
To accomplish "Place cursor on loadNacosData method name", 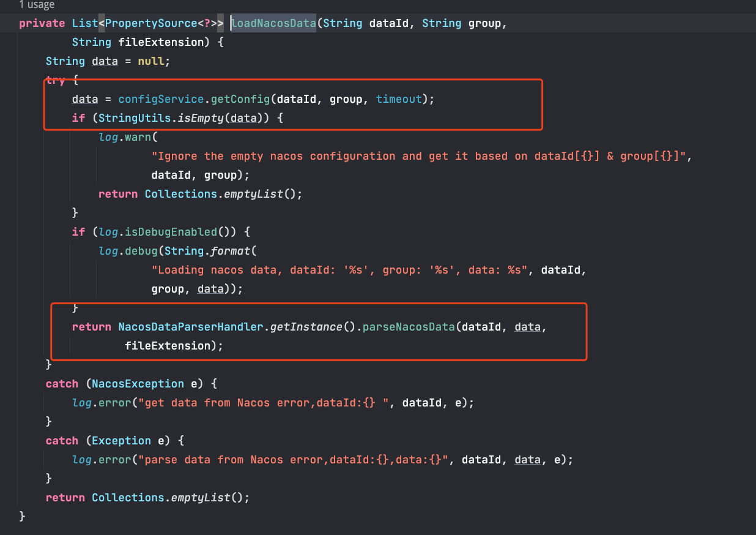I will (x=273, y=23).
